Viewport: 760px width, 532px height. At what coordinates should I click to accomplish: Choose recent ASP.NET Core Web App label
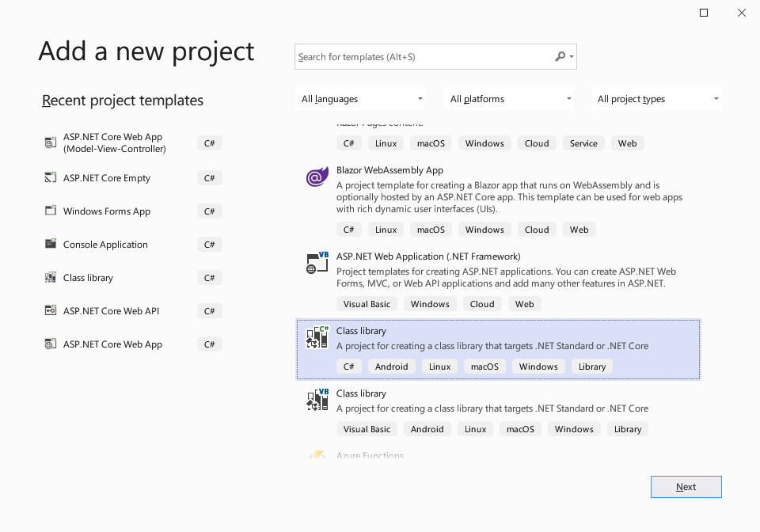[112, 344]
